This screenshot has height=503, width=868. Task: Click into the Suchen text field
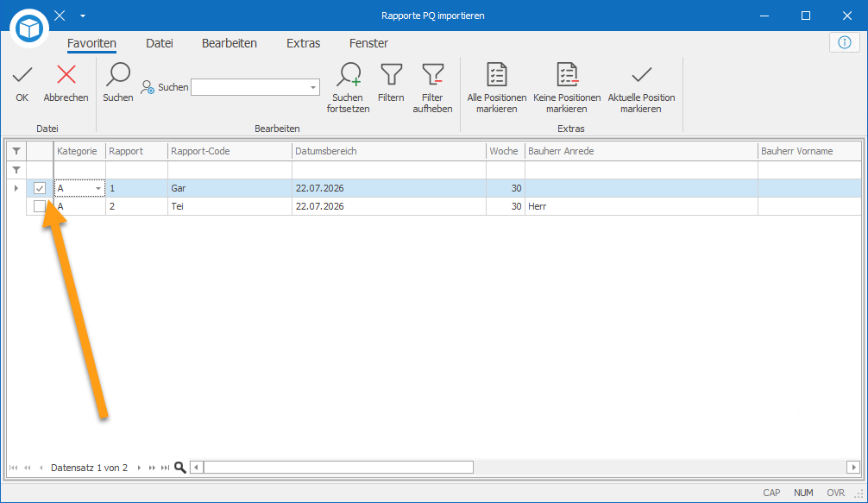[x=249, y=87]
